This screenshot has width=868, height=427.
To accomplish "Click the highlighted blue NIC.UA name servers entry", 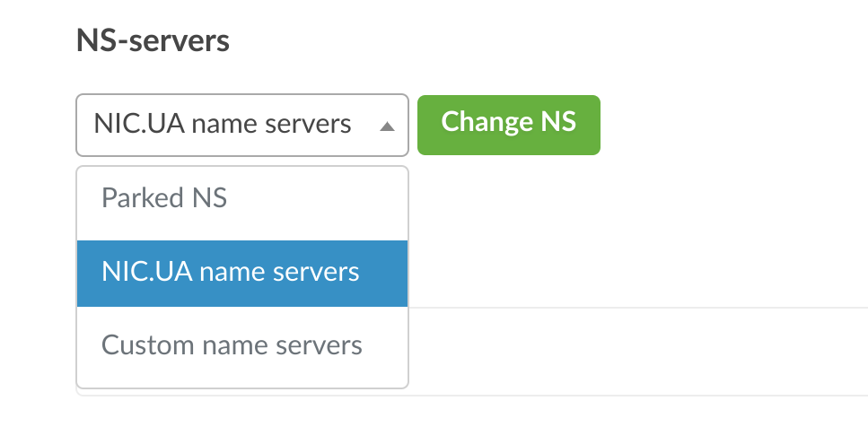I will pyautogui.click(x=242, y=273).
